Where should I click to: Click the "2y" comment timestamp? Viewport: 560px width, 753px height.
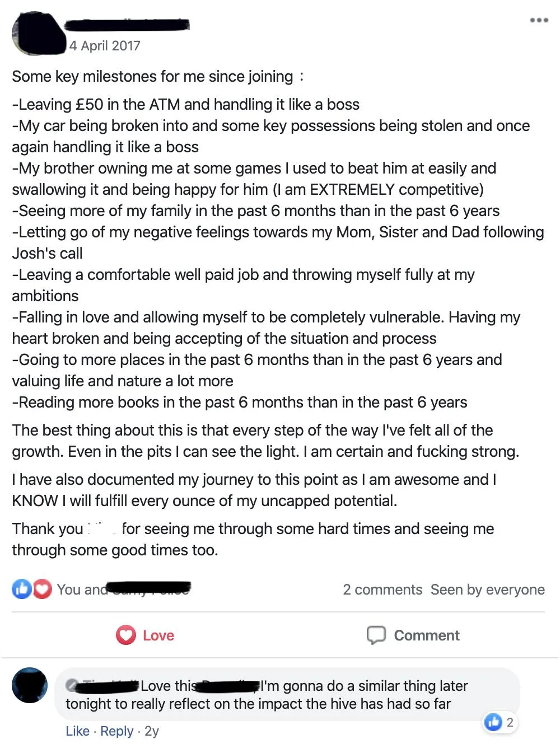coord(152,731)
